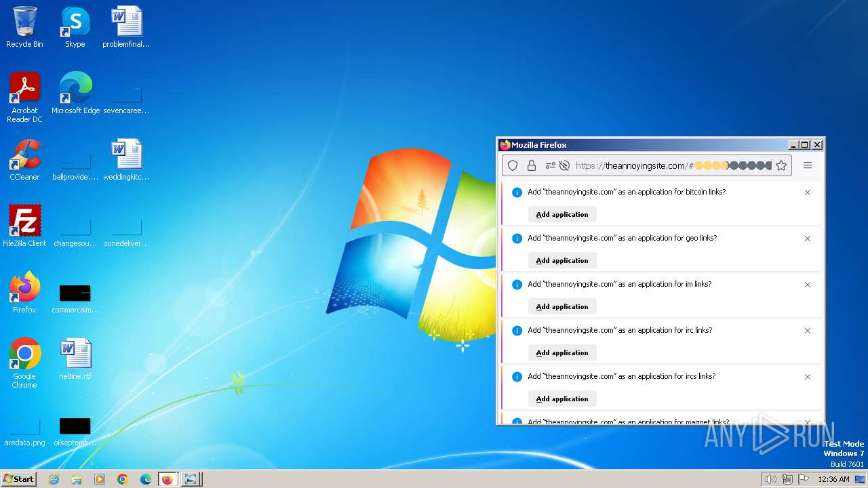Open Internet Explorer from the taskbar
The image size is (868, 488).
54,479
